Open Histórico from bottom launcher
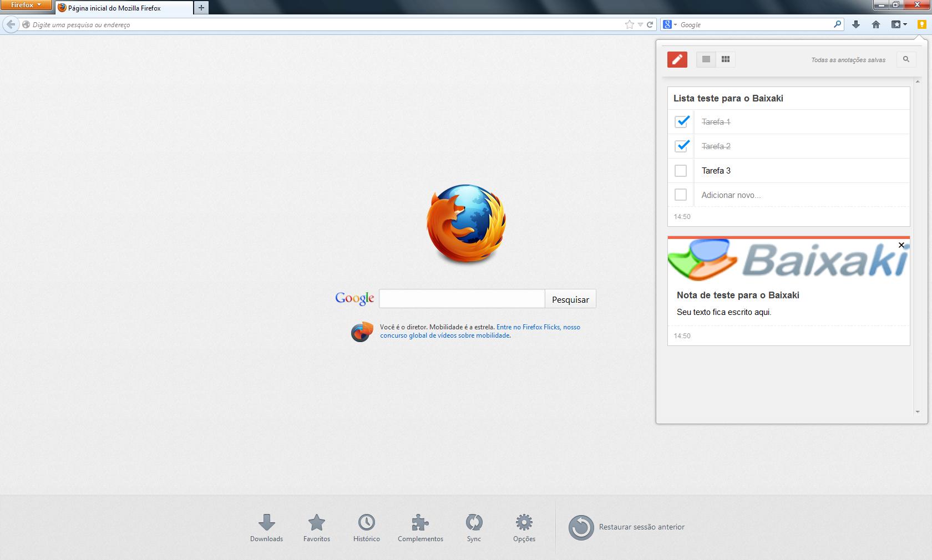The image size is (932, 560). tap(367, 528)
